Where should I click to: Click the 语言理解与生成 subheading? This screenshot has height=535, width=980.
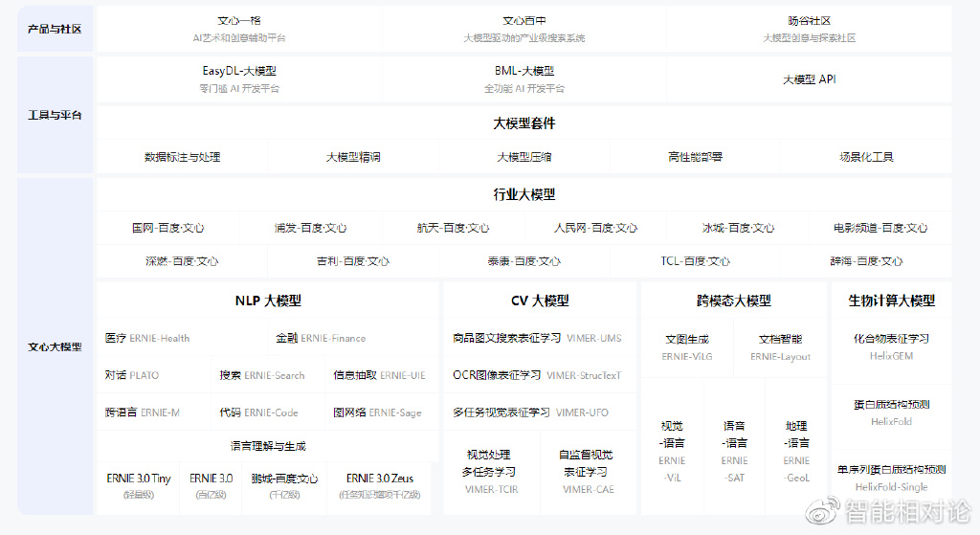[x=268, y=446]
